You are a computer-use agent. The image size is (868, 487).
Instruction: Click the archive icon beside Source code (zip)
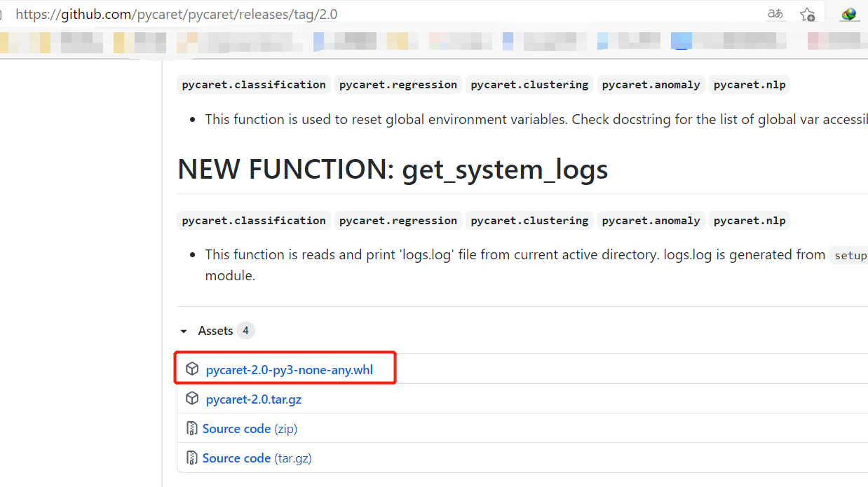[x=191, y=427]
